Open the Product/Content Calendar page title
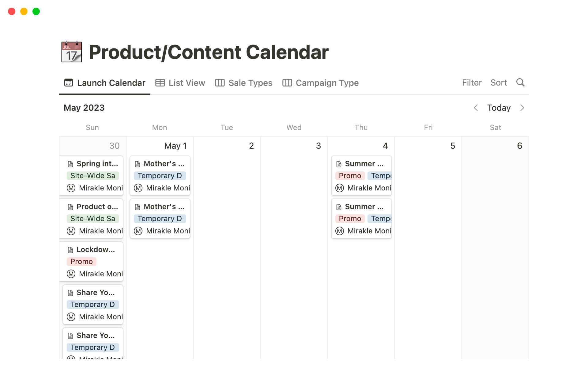This screenshot has height=368, width=588. 209,52
